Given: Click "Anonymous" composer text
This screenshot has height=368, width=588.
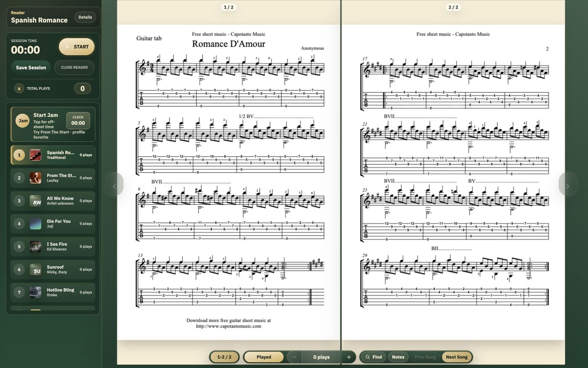Looking at the screenshot, I should tap(312, 48).
